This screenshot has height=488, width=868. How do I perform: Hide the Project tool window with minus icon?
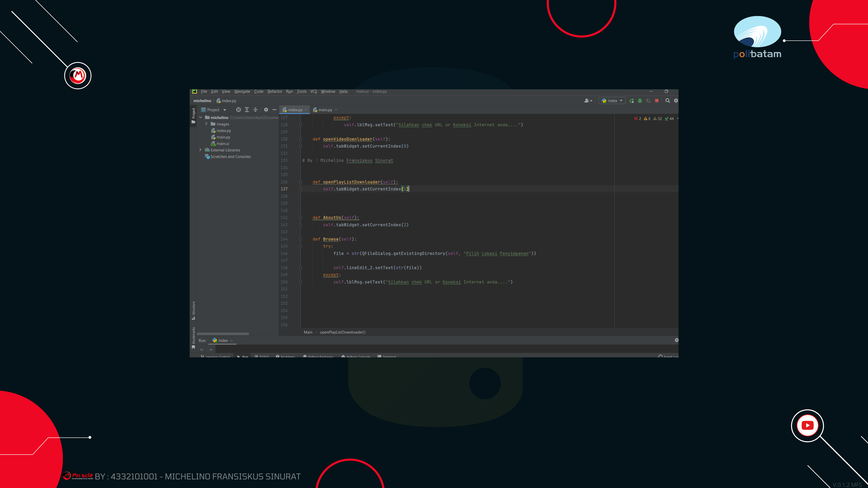click(274, 110)
